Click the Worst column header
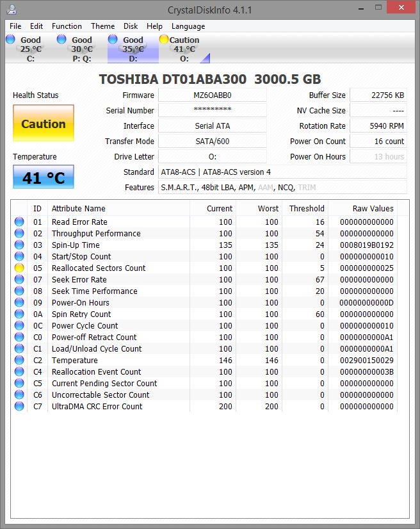 pos(259,209)
